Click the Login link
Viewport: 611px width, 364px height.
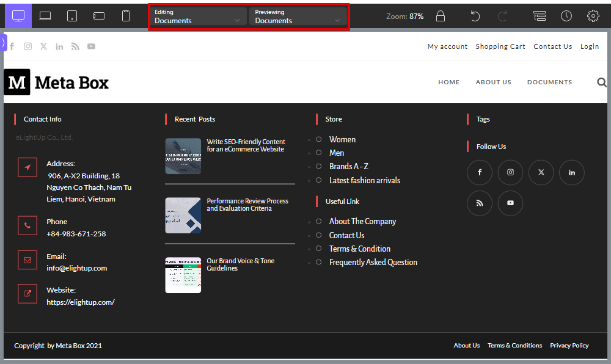589,46
